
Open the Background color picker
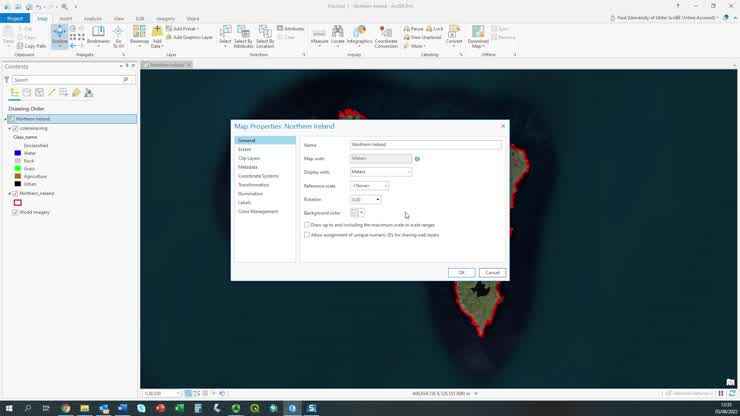[357, 213]
